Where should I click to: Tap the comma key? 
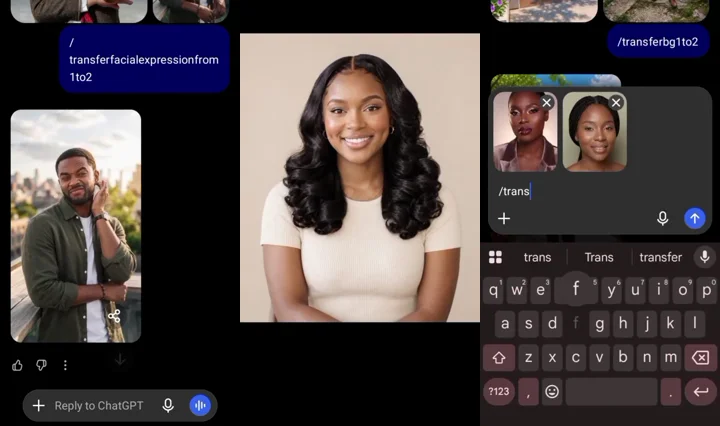[529, 392]
